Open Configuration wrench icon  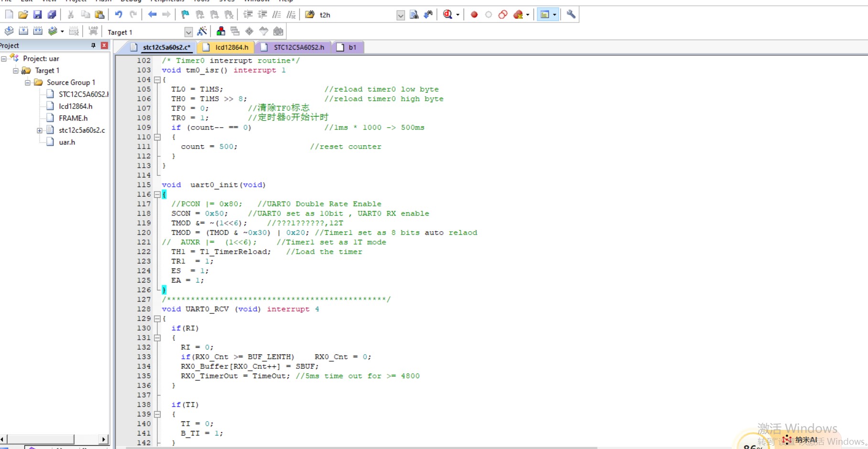[571, 15]
